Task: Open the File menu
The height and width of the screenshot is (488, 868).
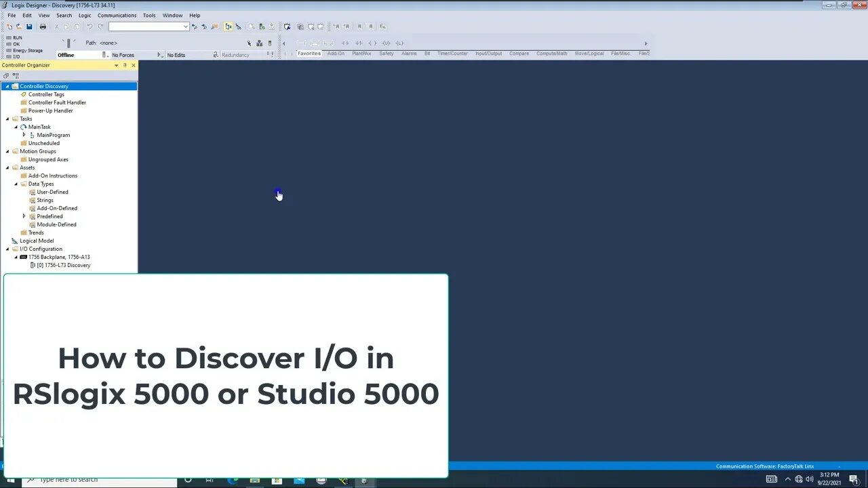Action: point(12,15)
